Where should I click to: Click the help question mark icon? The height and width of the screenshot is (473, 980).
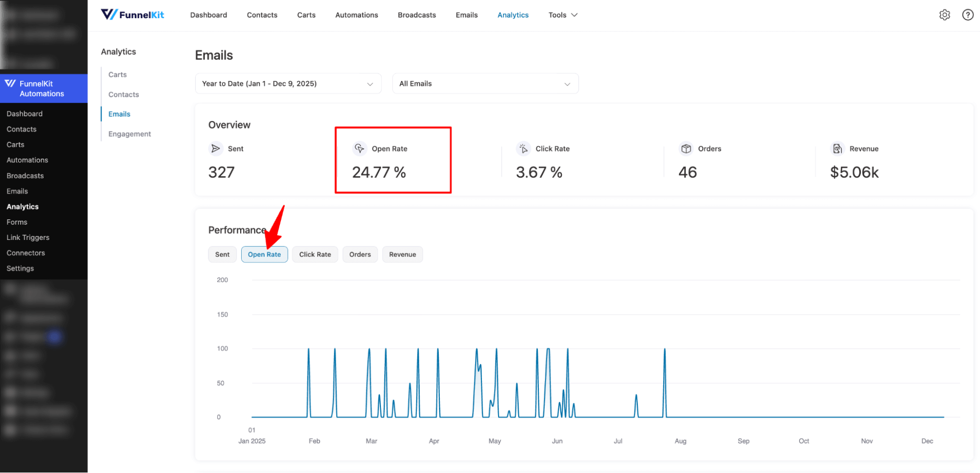click(967, 15)
